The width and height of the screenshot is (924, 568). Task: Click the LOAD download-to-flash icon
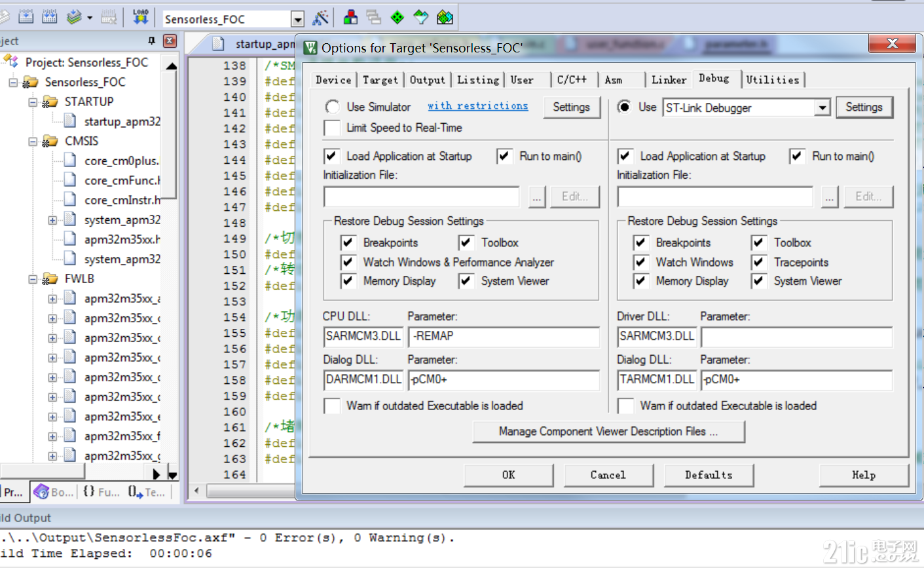(x=141, y=17)
